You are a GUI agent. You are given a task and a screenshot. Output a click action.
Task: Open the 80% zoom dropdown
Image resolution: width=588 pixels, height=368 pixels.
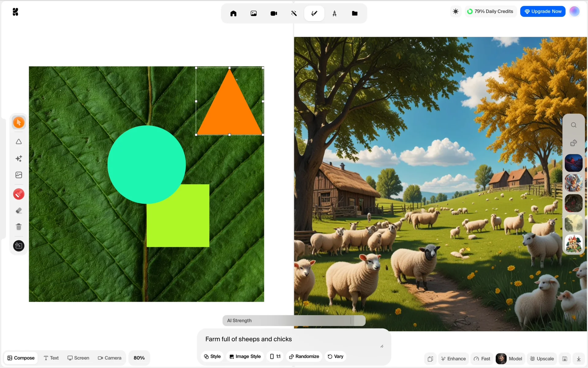139,358
